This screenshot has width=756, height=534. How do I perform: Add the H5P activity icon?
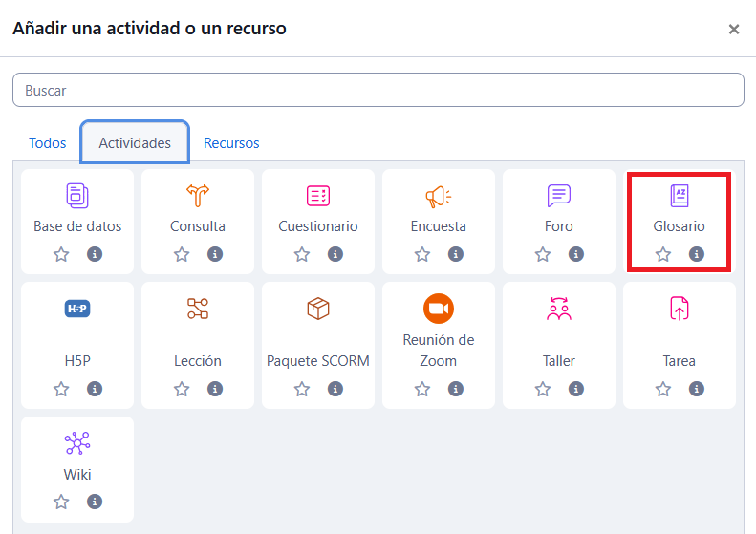pos(77,309)
